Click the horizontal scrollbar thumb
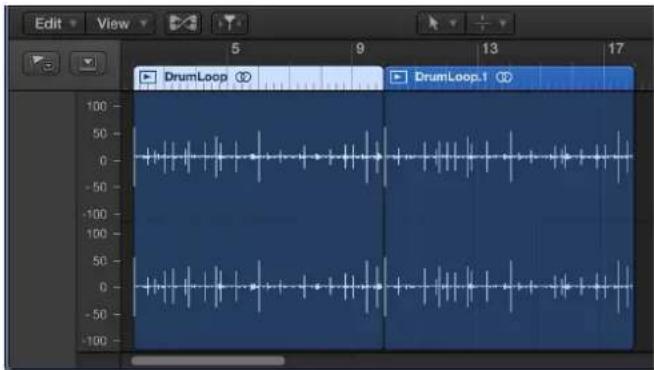The width and height of the screenshot is (654, 370). point(208,360)
